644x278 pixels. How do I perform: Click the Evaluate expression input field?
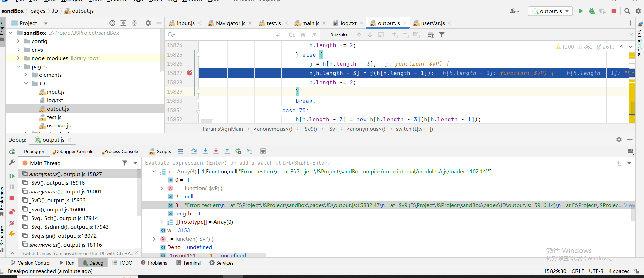click(x=371, y=163)
